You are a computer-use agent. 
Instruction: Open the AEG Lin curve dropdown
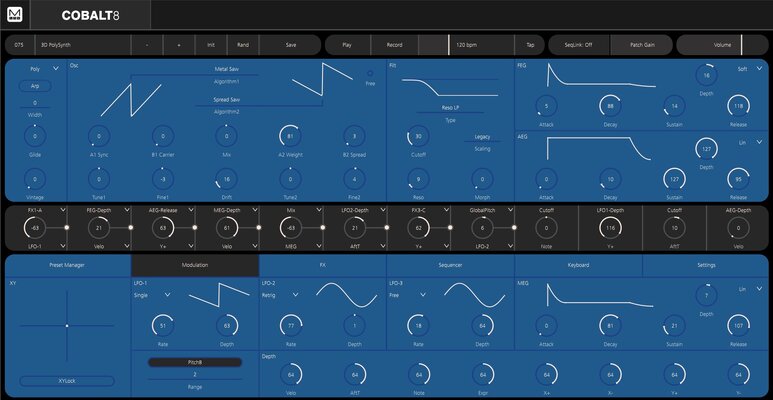pyautogui.click(x=749, y=142)
